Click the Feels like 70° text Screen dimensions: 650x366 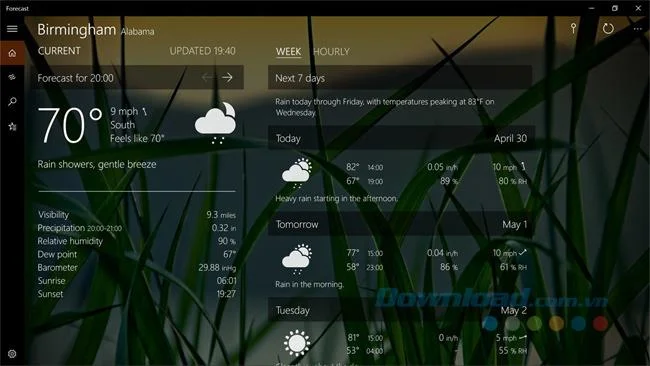point(137,138)
